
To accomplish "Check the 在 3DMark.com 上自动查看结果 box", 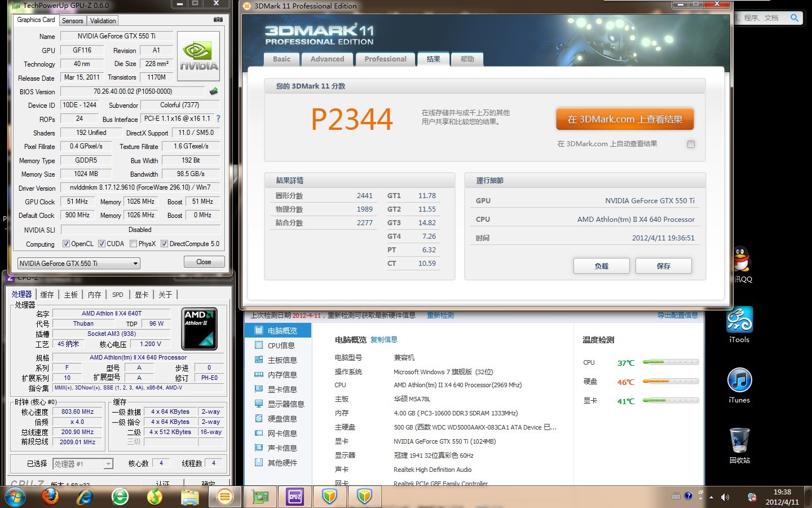I will click(691, 144).
